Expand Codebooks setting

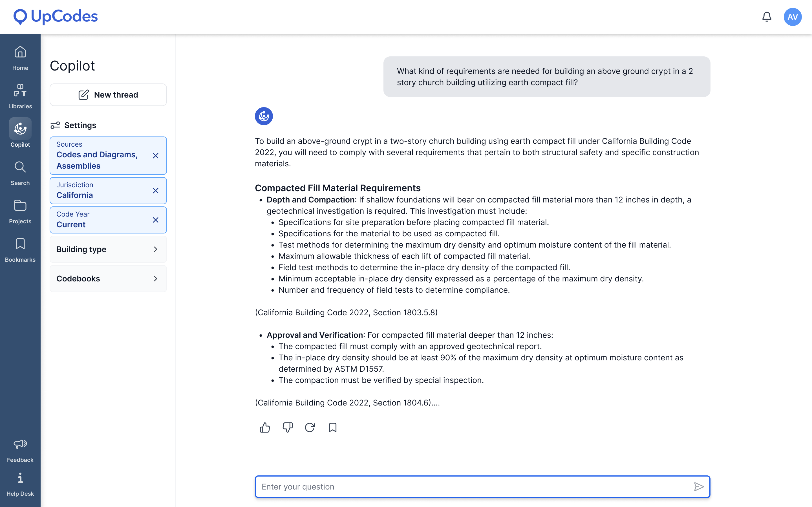pos(108,279)
